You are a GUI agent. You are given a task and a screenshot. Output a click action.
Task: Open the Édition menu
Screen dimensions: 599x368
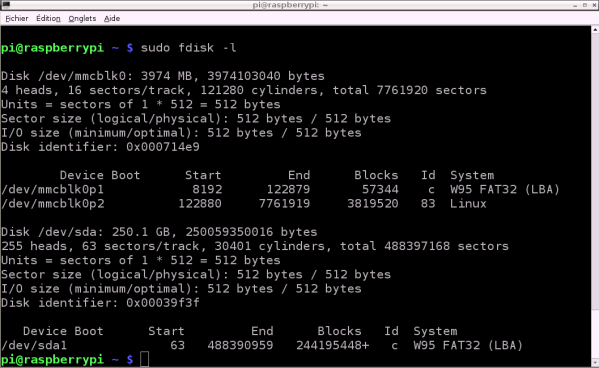click(48, 18)
